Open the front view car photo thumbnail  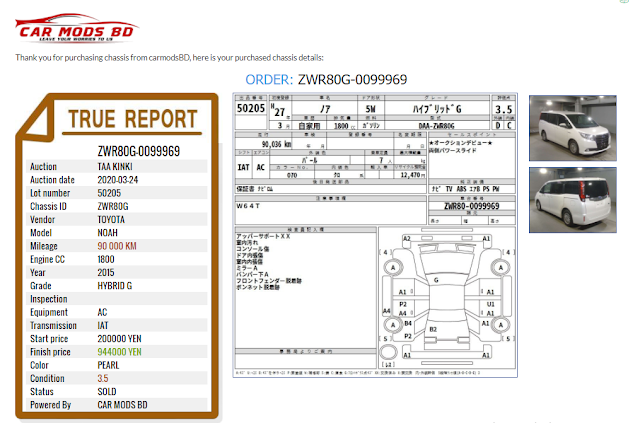pyautogui.click(x=573, y=128)
